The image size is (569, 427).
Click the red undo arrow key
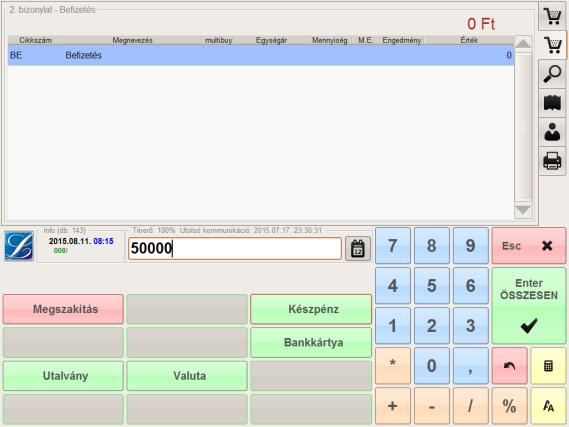pos(509,366)
